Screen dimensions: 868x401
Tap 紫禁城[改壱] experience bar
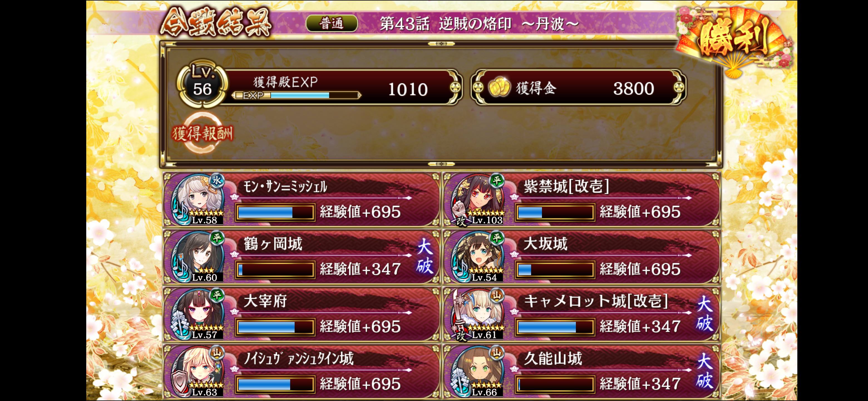click(x=555, y=212)
